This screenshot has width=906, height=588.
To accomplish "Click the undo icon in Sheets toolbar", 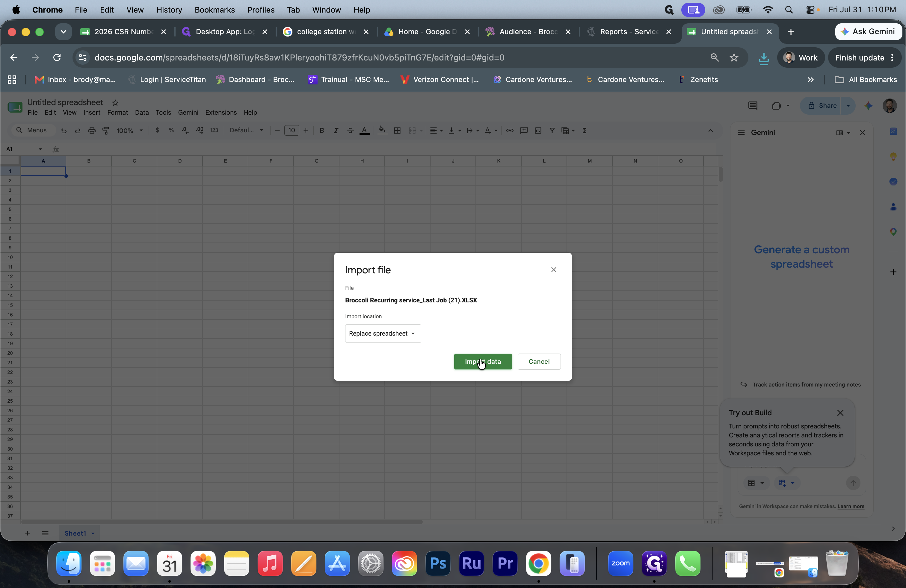I will pyautogui.click(x=64, y=131).
